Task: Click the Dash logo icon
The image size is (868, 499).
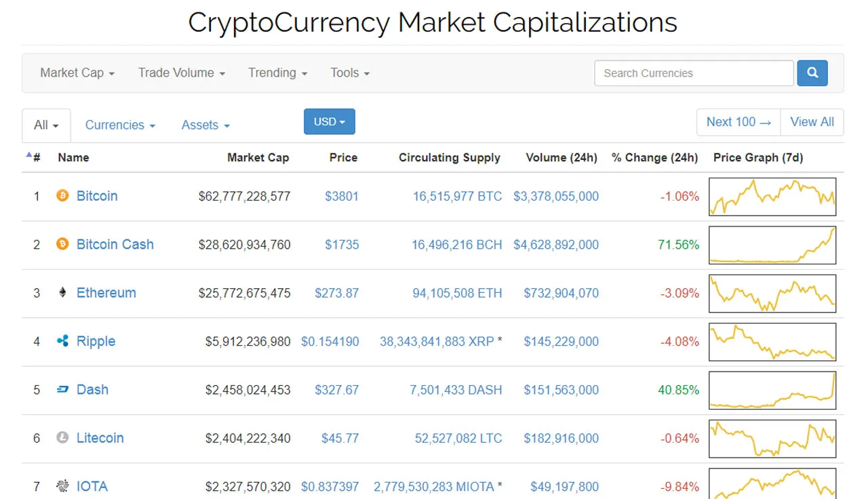Action: pos(62,390)
